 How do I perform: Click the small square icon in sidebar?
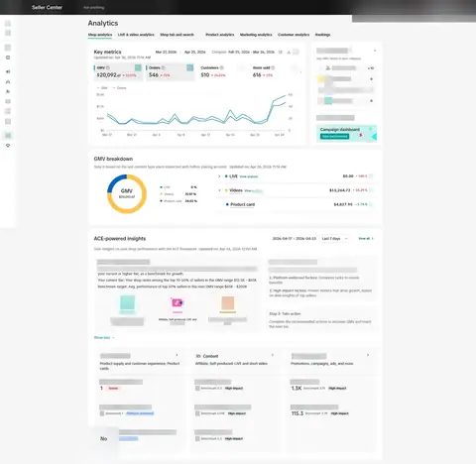pos(8,58)
